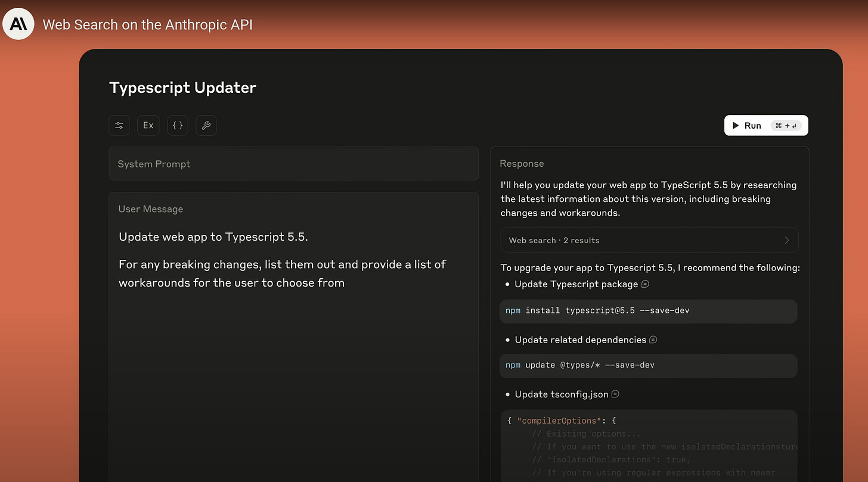This screenshot has height=482, width=868.
Task: Open citation icon beside Update related dependencies
Action: tap(653, 340)
